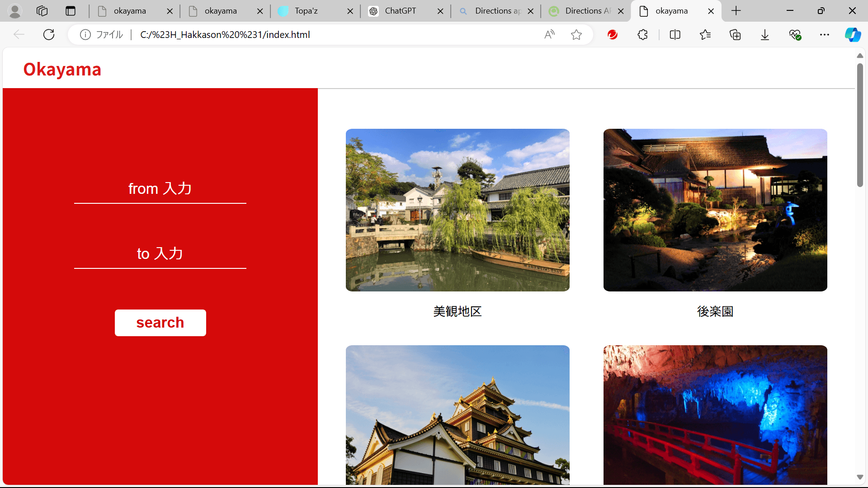Screen dimensions: 868x488
Task: Open Browser essentials heart icon
Action: click(795, 34)
